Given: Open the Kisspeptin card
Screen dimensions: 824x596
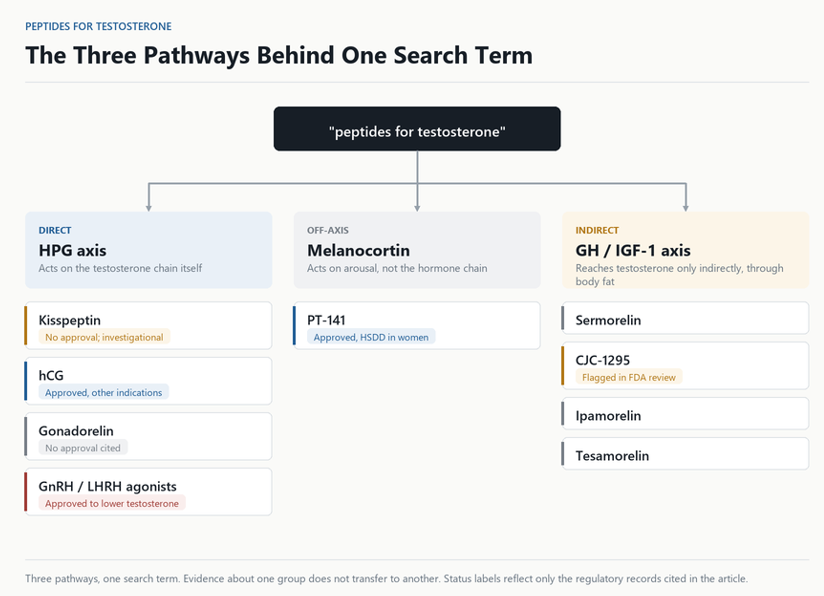Looking at the screenshot, I should (149, 325).
